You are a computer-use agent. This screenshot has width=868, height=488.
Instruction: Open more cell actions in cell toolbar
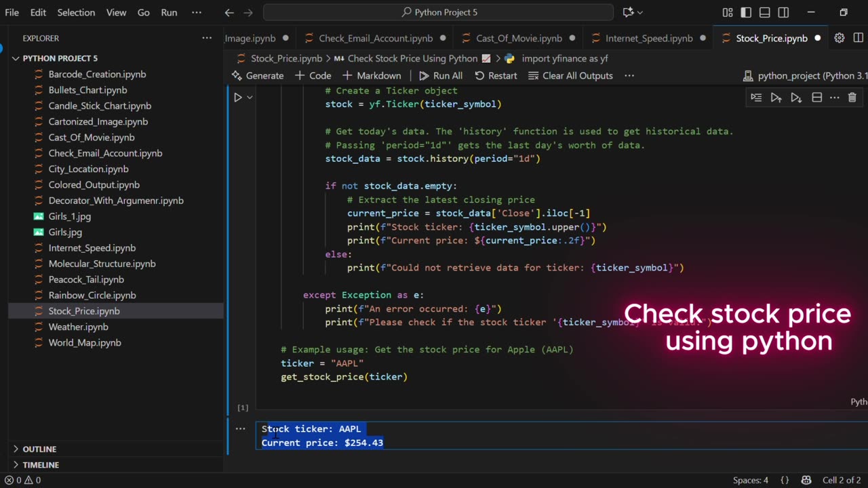835,98
